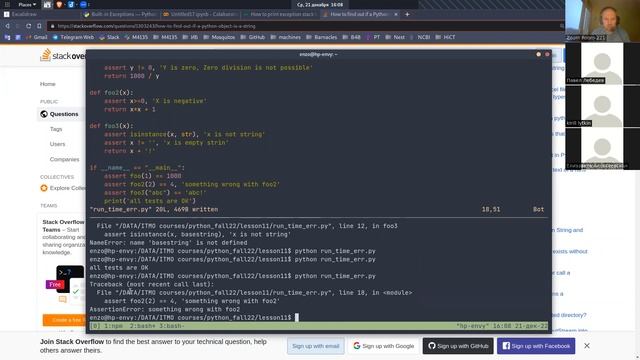Click Sign up with email button

click(x=316, y=346)
